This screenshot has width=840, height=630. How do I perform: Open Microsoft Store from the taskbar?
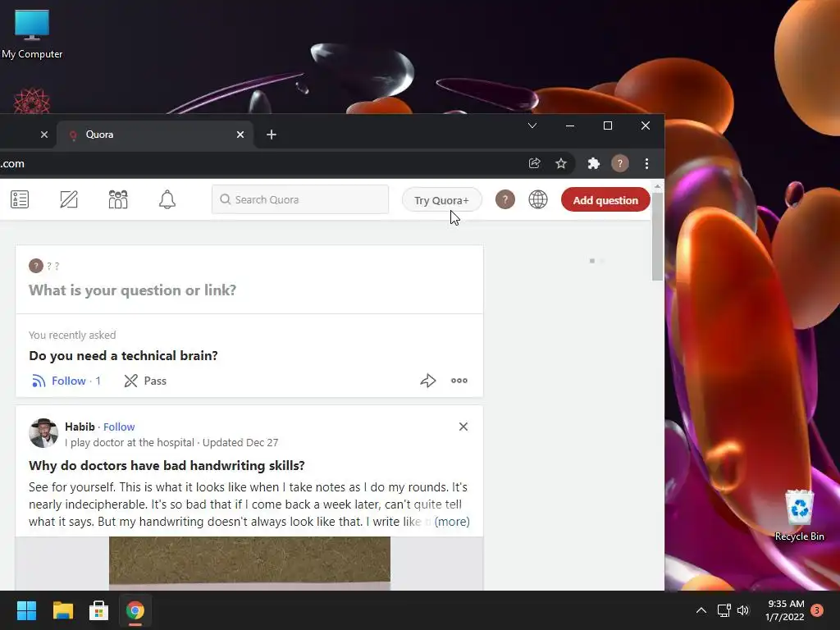[x=98, y=610]
